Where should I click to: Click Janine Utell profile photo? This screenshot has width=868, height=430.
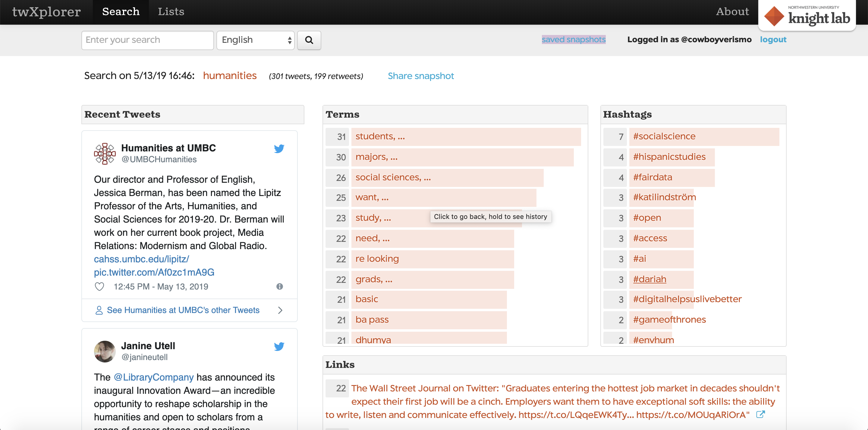[x=105, y=351]
